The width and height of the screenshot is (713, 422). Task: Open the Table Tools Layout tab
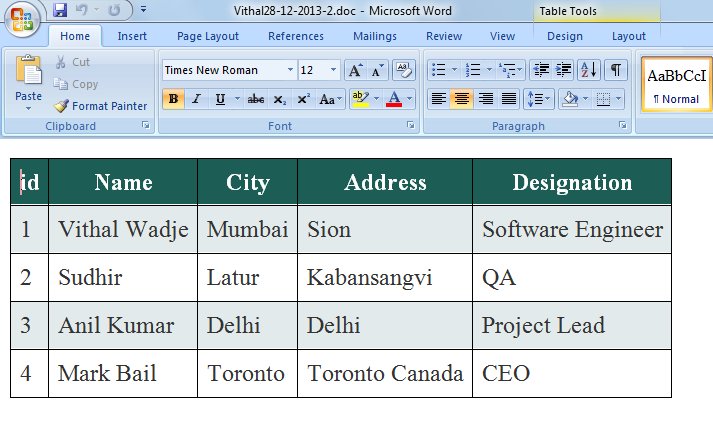click(x=628, y=36)
